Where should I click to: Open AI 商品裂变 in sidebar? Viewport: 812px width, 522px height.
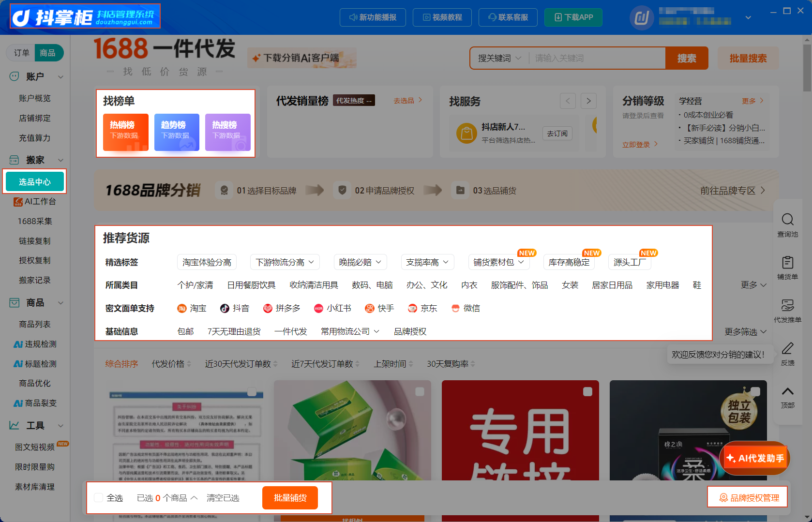click(x=35, y=403)
